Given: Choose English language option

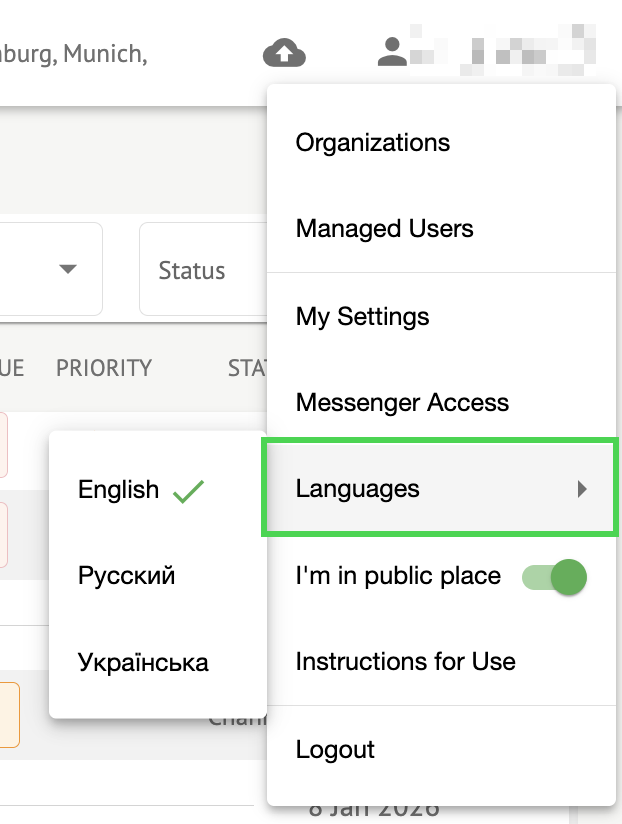Looking at the screenshot, I should [x=119, y=490].
